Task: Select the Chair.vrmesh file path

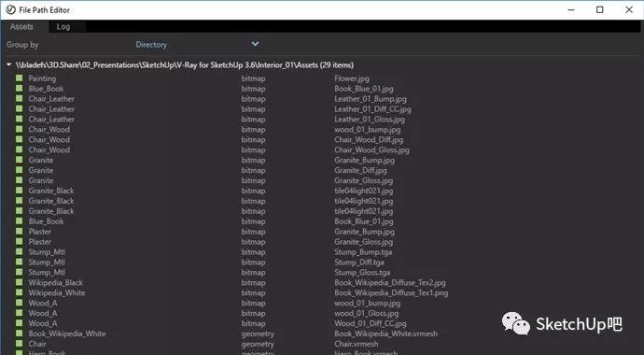Action: tap(357, 344)
